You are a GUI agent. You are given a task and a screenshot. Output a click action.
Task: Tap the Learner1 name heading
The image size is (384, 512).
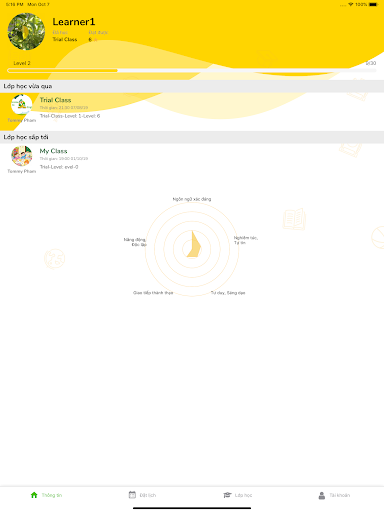pos(74,22)
